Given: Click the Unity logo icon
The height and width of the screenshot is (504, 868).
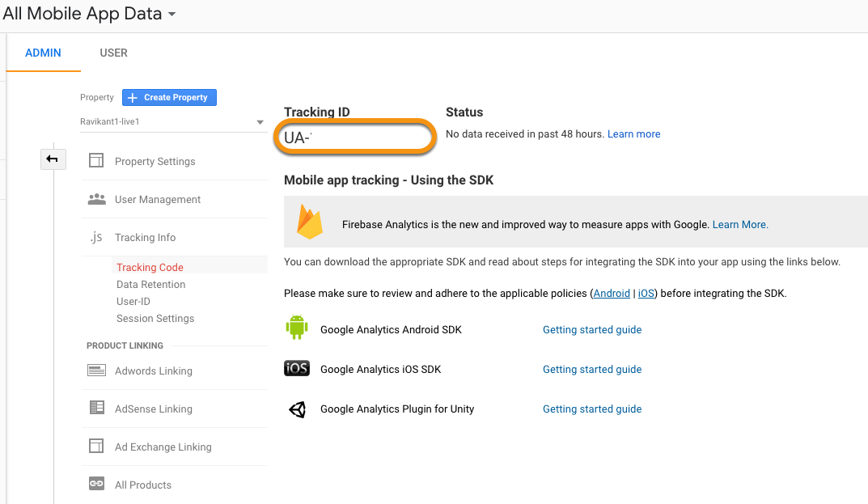Looking at the screenshot, I should coord(297,409).
